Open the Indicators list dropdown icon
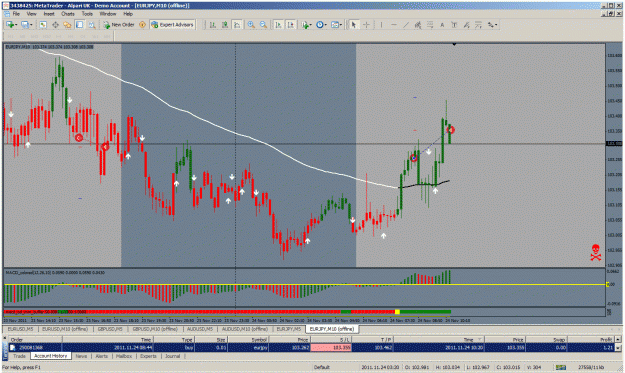 [306, 25]
